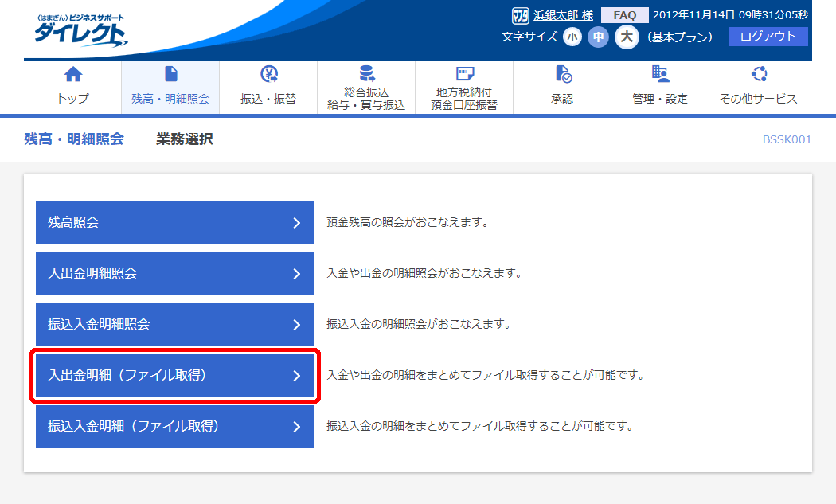Click the home icon for トップ
This screenshot has height=504, width=836.
tap(72, 75)
